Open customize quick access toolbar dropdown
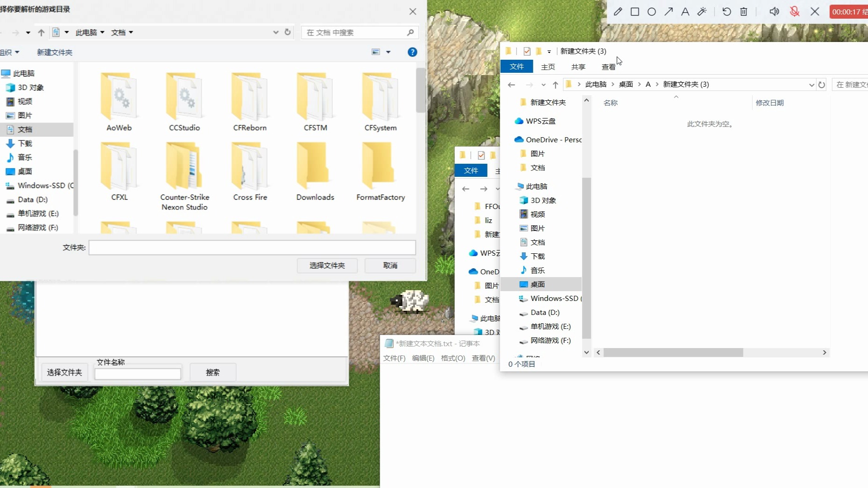 [549, 51]
